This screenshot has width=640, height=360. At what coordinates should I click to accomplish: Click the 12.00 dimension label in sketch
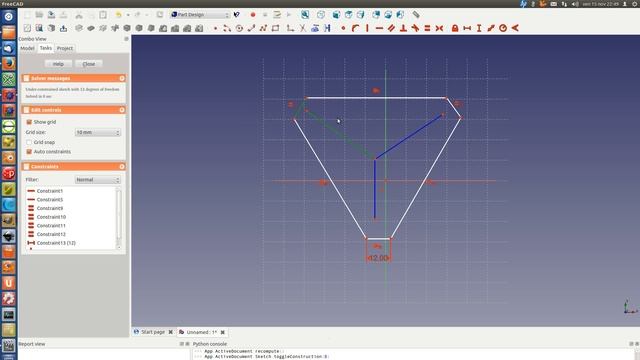click(378, 258)
